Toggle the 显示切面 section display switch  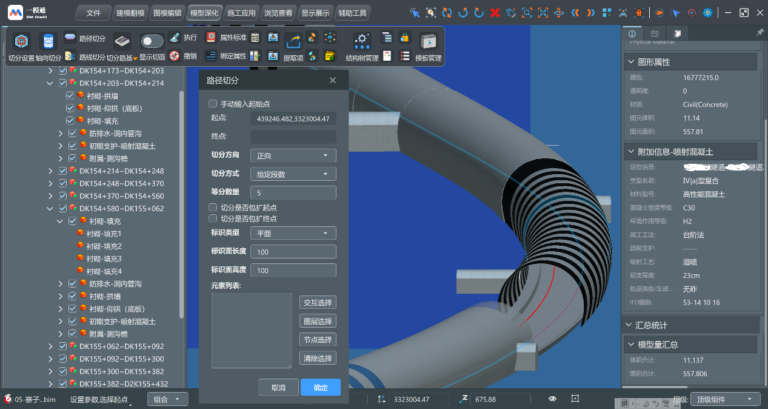(x=152, y=42)
